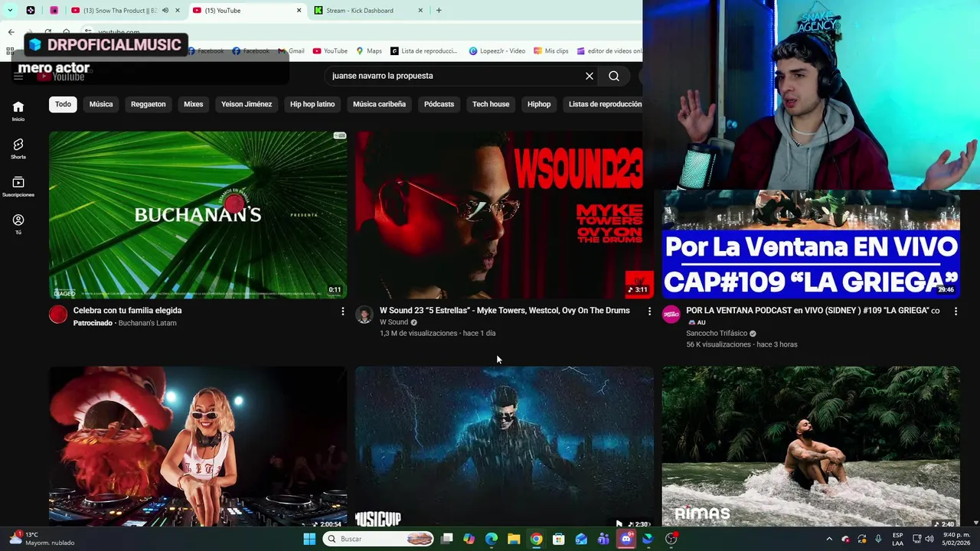The width and height of the screenshot is (980, 551).
Task: Filter by Música chip
Action: (x=101, y=104)
